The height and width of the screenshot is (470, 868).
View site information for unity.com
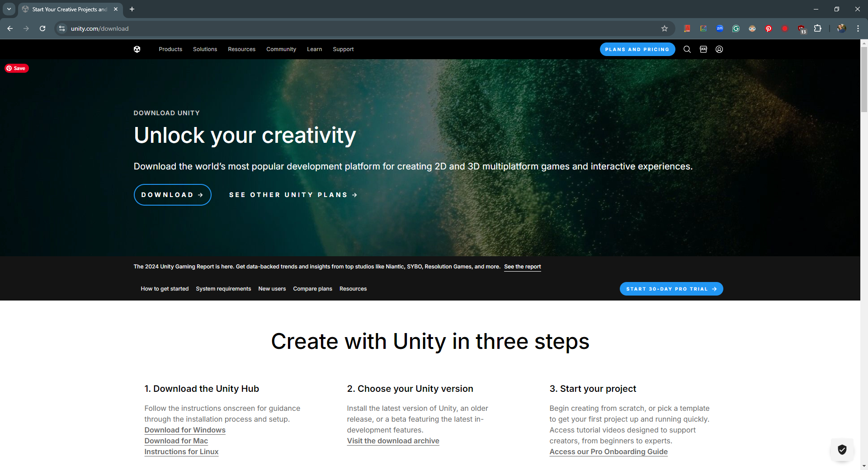[62, 28]
